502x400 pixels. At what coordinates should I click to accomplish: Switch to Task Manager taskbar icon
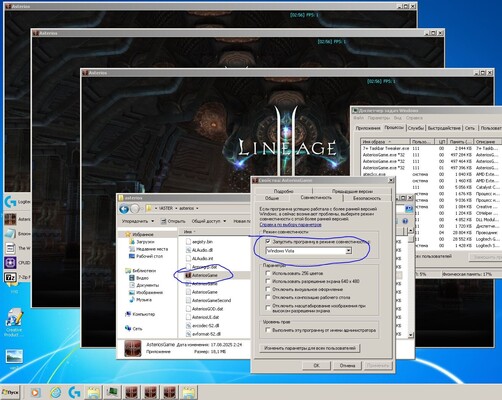coord(112,392)
